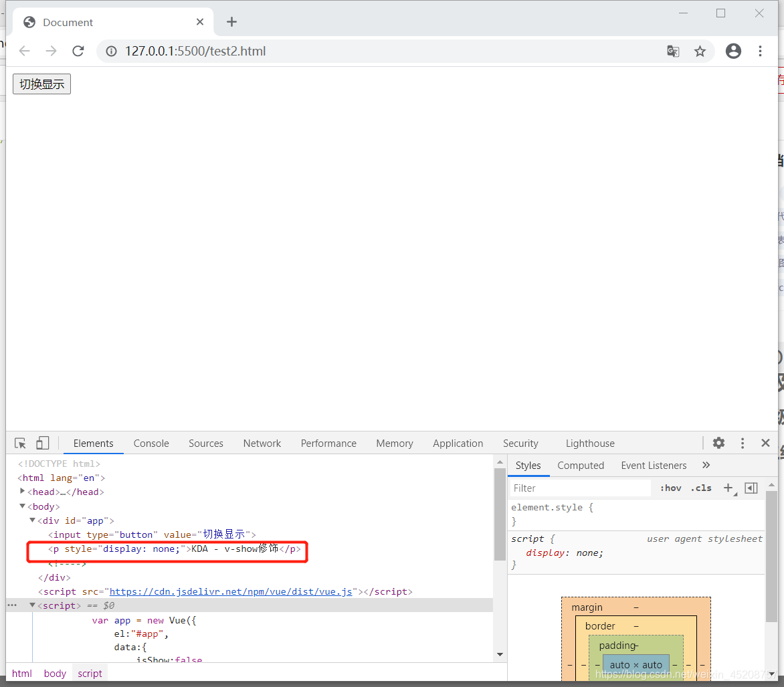
Task: Collapse the selected script node
Action: pos(32,605)
